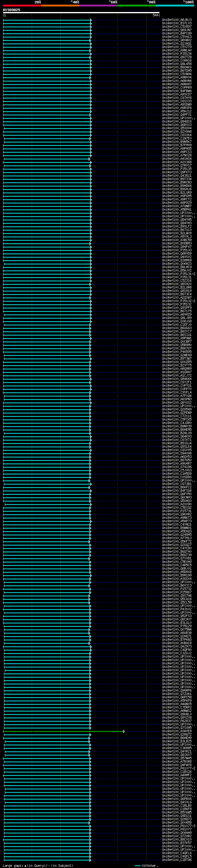Click hit label UniRef100_P46595
The height and width of the screenshot is (868, 197).
(x=176, y=352)
